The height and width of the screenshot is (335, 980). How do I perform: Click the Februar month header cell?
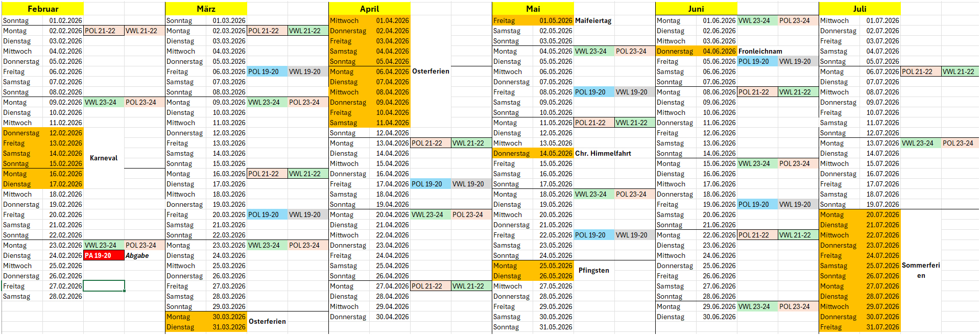click(42, 9)
